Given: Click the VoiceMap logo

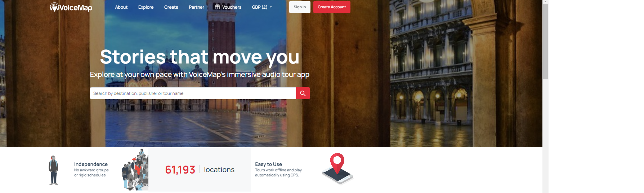Looking at the screenshot, I should (71, 7).
